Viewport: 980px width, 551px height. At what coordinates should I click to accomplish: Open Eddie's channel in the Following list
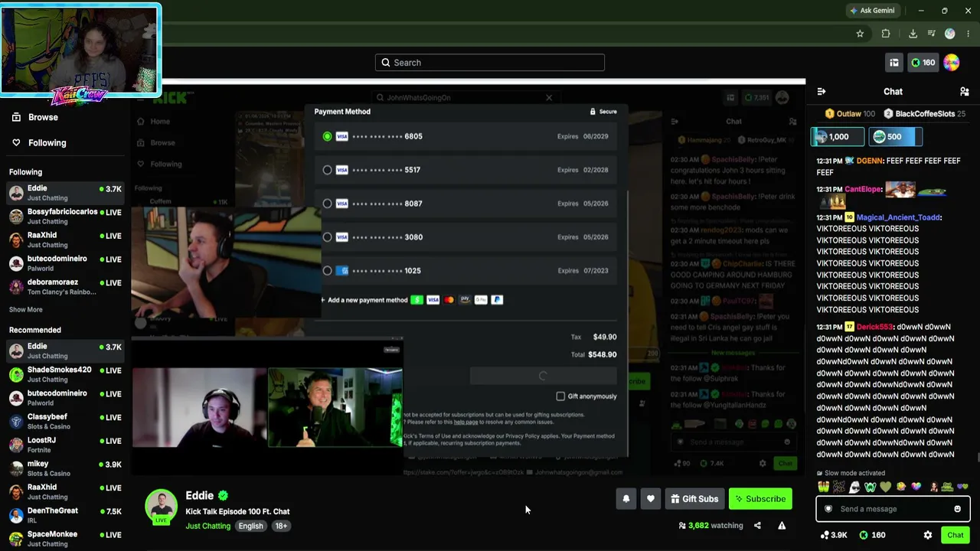[x=65, y=193]
